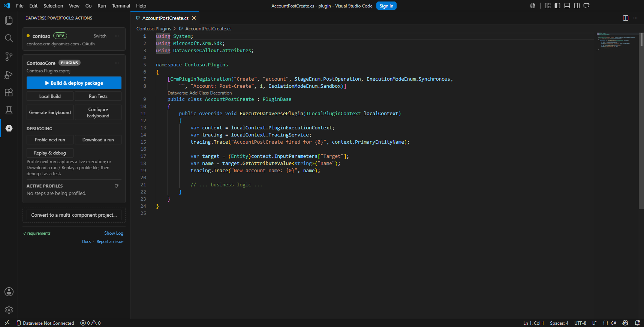644x327 pixels.
Task: Change file encoding UTF-8
Action: coord(580,323)
